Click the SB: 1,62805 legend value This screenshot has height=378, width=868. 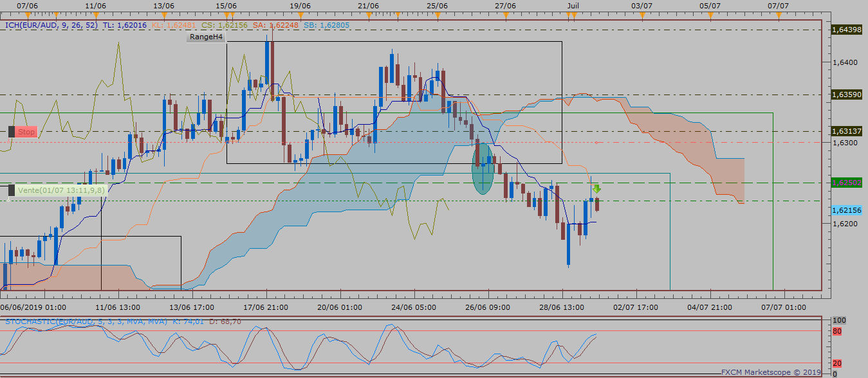[326, 25]
